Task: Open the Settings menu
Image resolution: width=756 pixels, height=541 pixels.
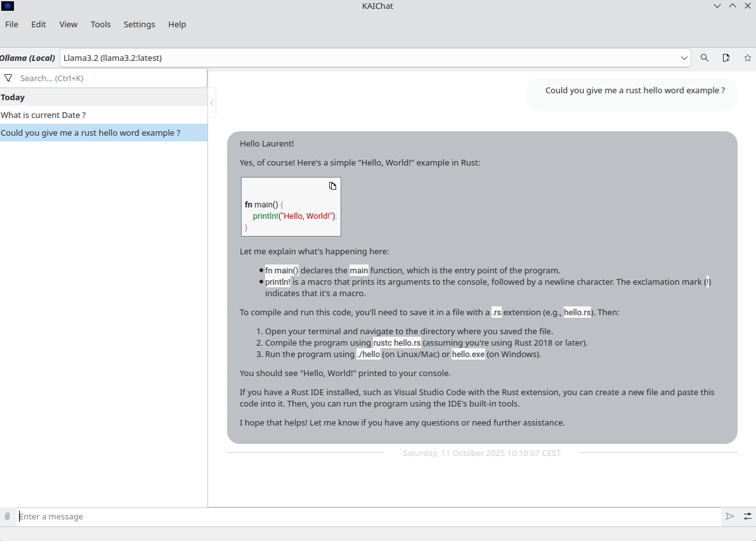Action: 139,24
